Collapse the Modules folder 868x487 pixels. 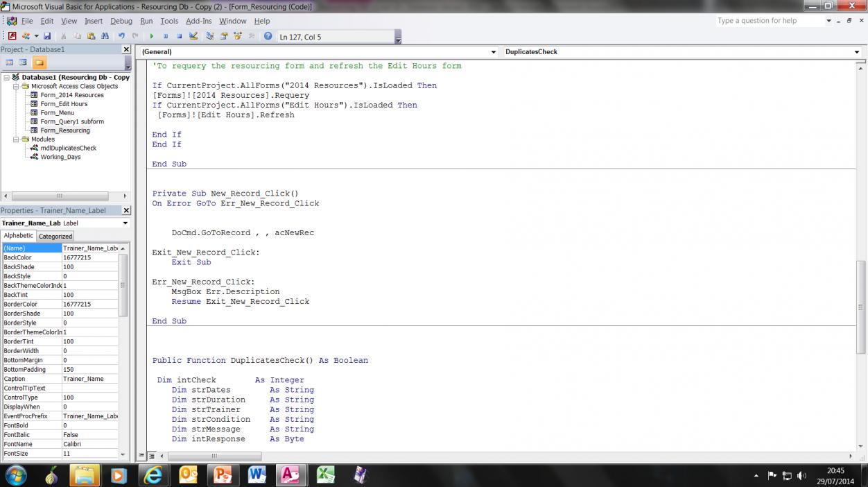tap(16, 139)
